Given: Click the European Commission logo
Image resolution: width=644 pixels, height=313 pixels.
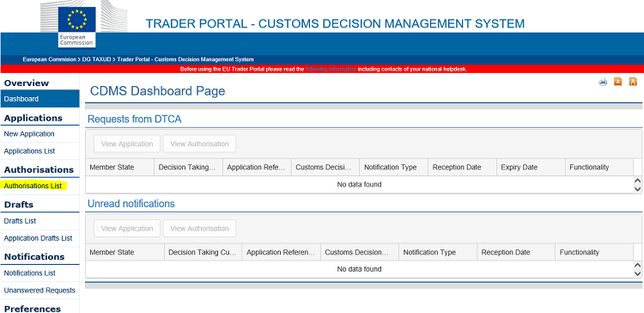Looking at the screenshot, I should click(x=76, y=27).
